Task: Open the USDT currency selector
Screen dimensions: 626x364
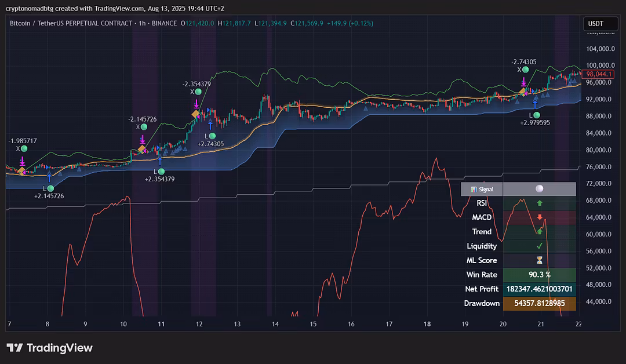Action: tap(595, 24)
